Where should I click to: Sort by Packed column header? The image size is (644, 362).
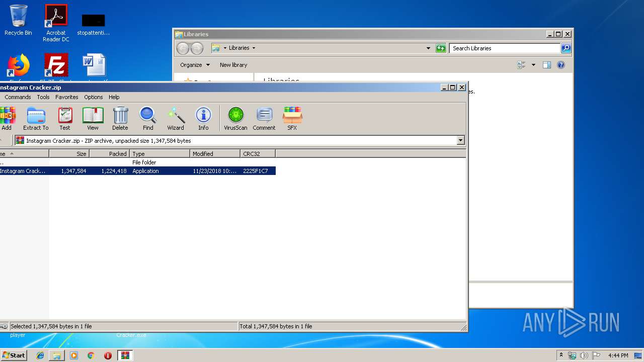[109, 154]
